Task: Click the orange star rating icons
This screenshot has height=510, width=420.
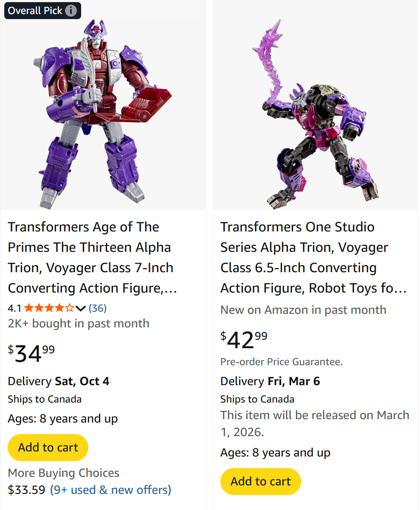Action: coord(49,307)
